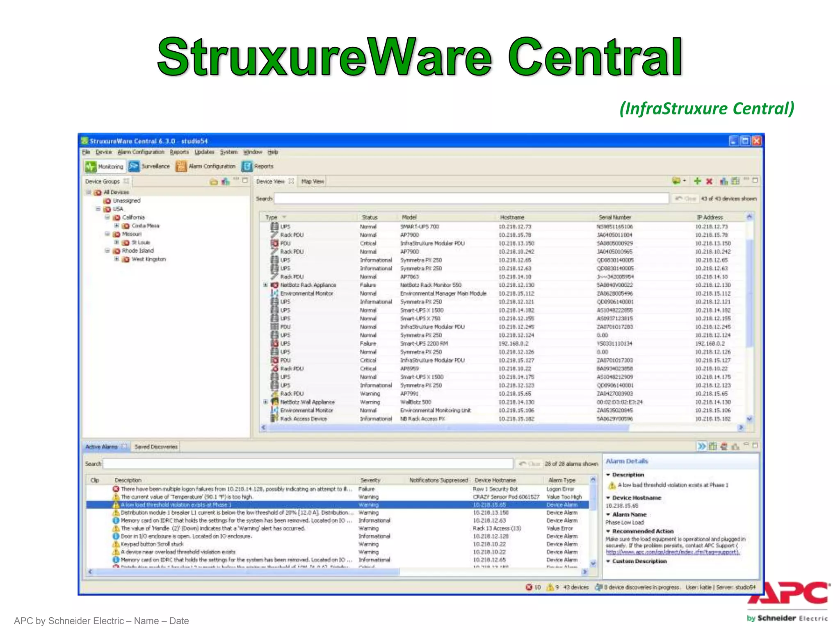Collapse the All Devices tree node
This screenshot has width=840, height=630.
(x=88, y=192)
